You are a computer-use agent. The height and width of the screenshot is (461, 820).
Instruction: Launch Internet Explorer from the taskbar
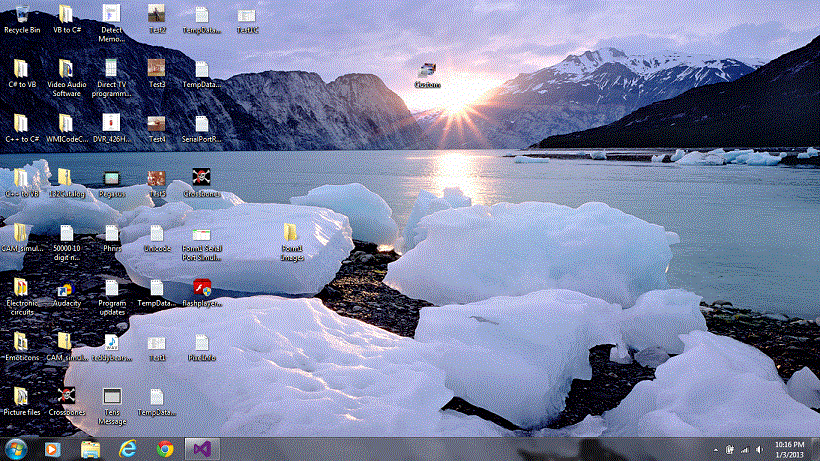pyautogui.click(x=128, y=449)
